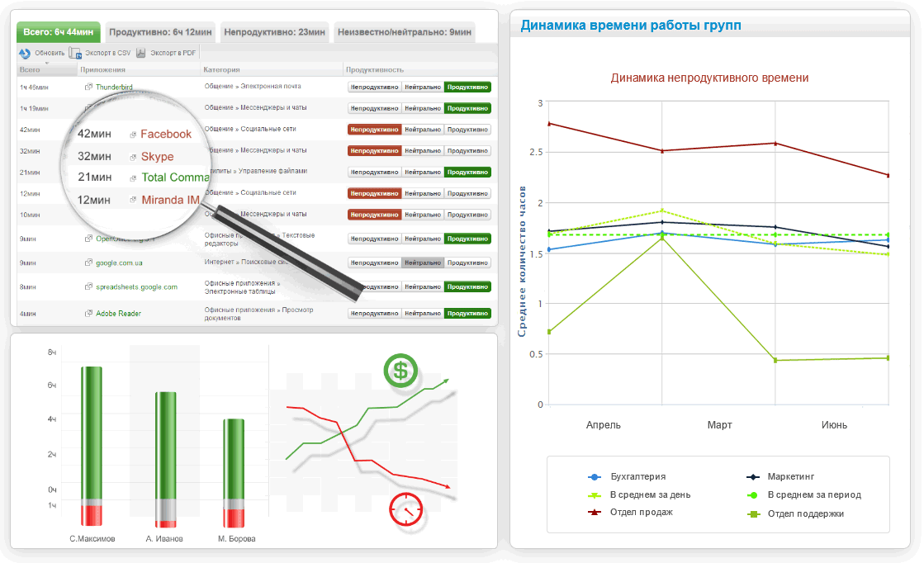Mark the 12мин row as Продуктивно

point(468,193)
